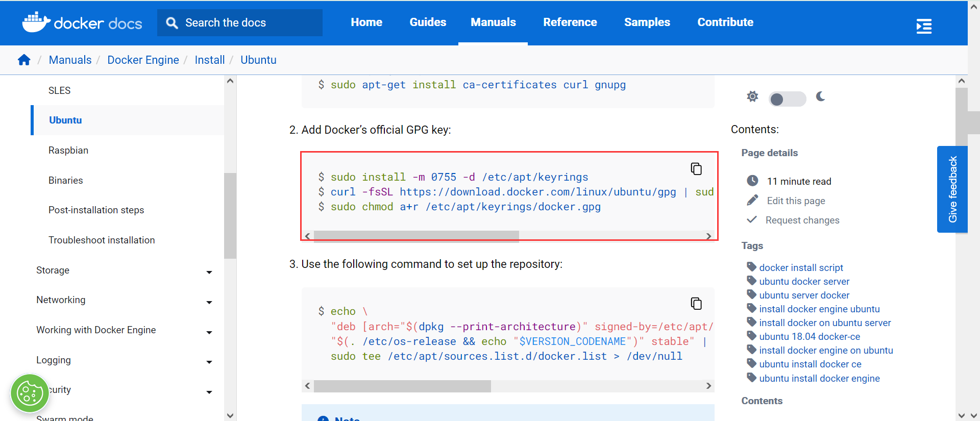The image size is (980, 421).
Task: Click the Docker docs whale logo
Action: 83,22
